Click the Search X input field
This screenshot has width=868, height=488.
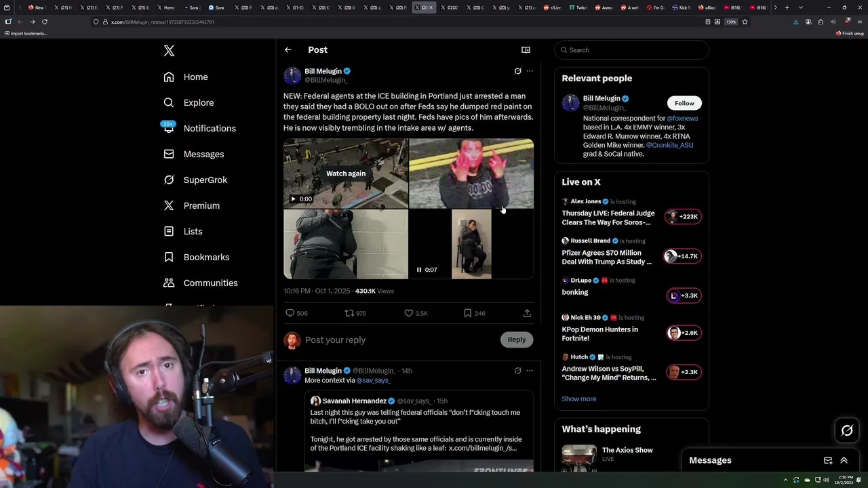631,50
